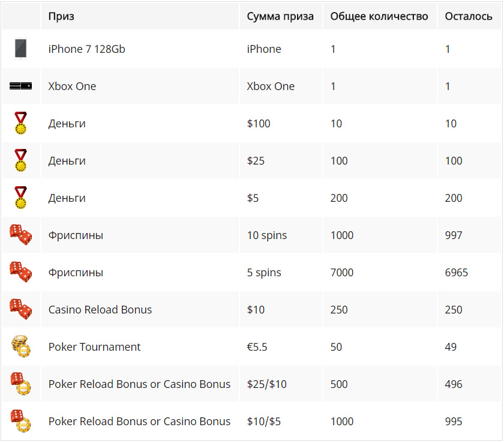
Task: Click the dice icon for 10 spins
Action: click(21, 234)
